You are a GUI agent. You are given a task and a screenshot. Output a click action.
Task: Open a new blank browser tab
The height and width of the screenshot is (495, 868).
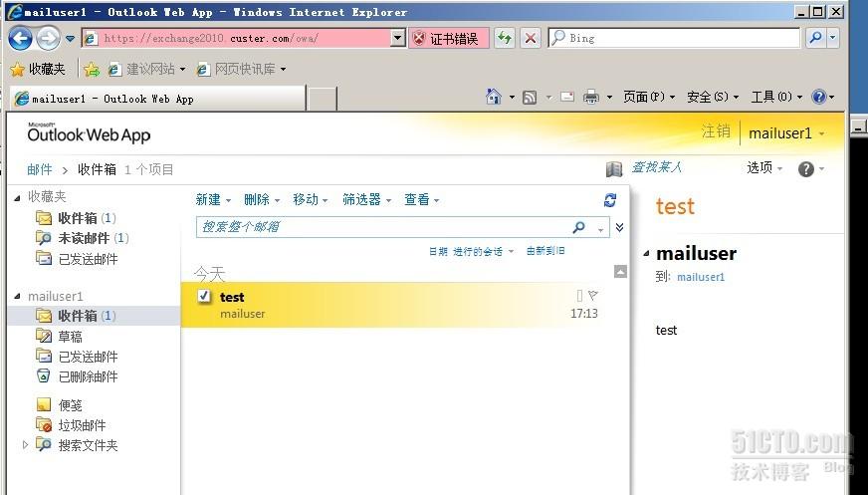(x=323, y=100)
